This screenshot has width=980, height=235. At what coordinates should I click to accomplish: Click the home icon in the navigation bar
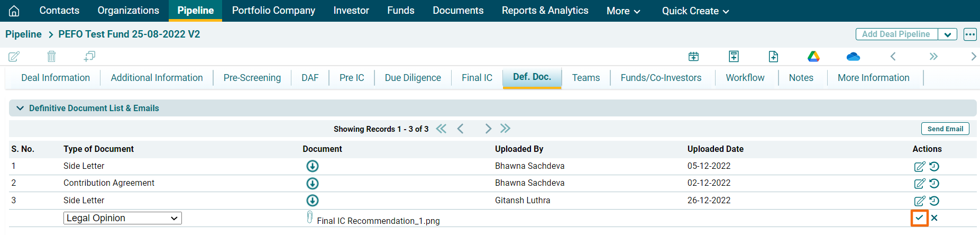(14, 11)
